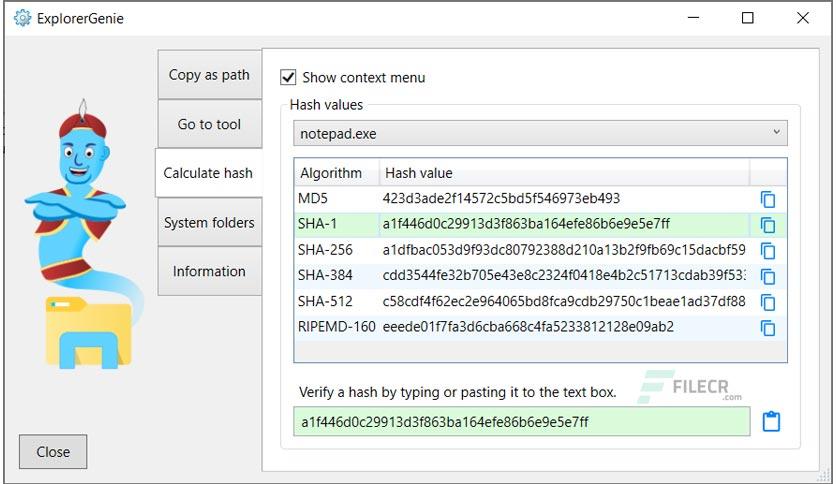Close ExplorerGenie with the X button
The image size is (836, 484).
[802, 18]
